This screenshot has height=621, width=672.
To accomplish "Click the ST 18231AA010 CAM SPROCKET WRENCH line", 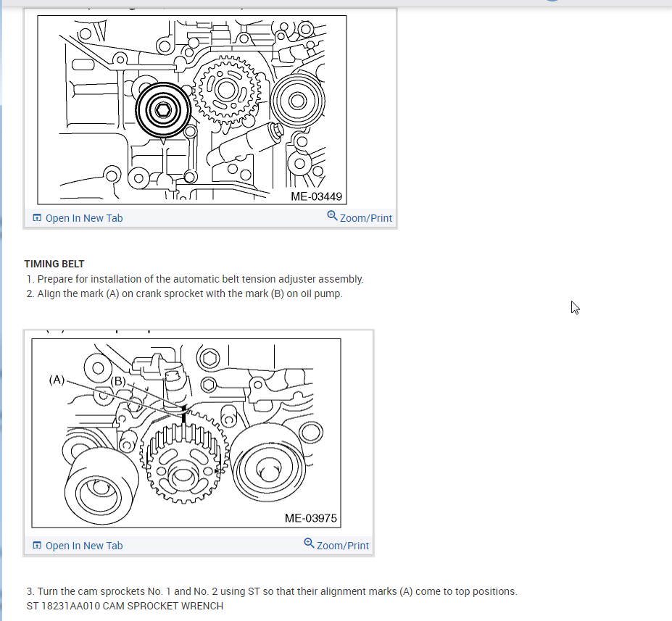I will coord(125,606).
